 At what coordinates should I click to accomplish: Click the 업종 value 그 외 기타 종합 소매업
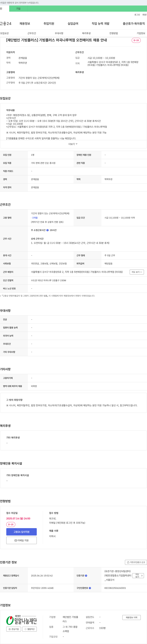coord(70,629)
